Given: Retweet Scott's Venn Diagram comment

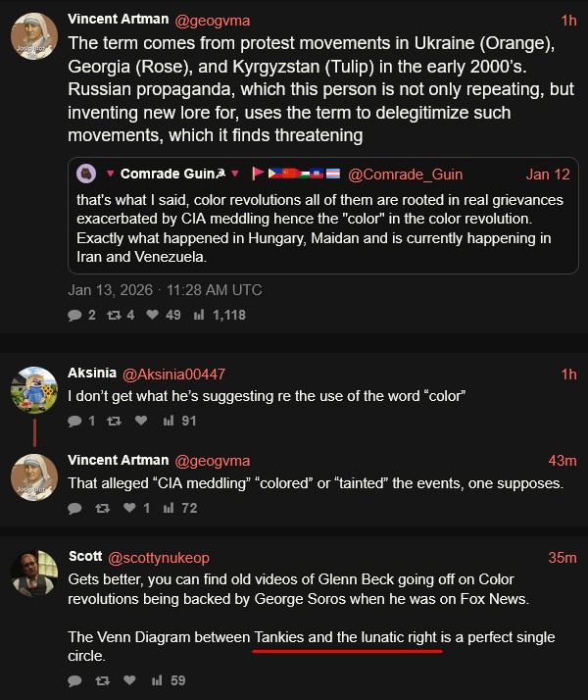Looking at the screenshot, I should [101, 679].
